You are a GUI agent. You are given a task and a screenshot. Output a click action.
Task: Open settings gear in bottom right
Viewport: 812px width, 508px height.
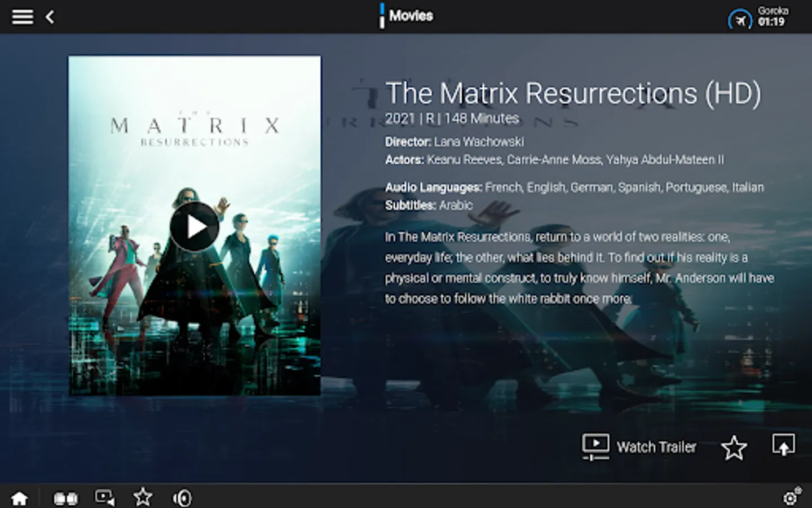pyautogui.click(x=792, y=497)
